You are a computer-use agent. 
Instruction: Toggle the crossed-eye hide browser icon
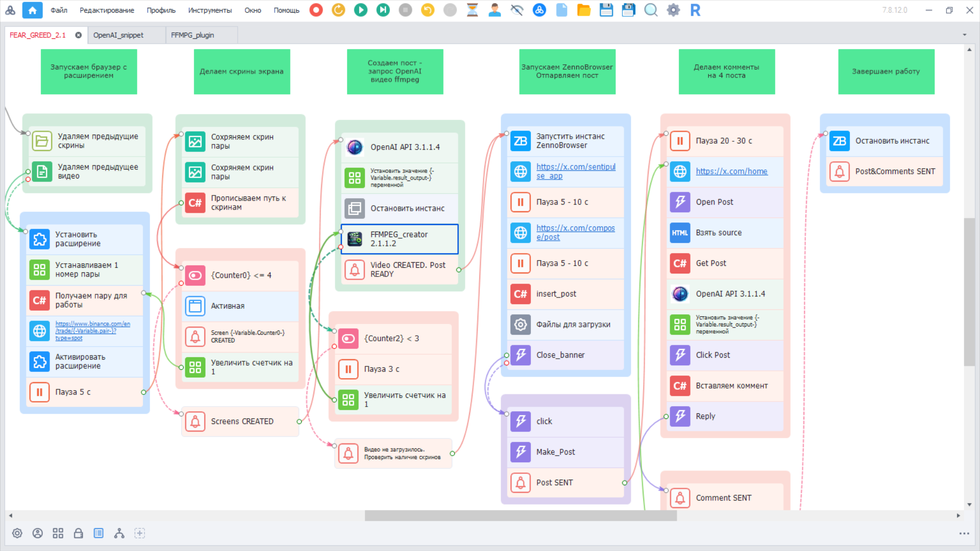click(x=517, y=10)
